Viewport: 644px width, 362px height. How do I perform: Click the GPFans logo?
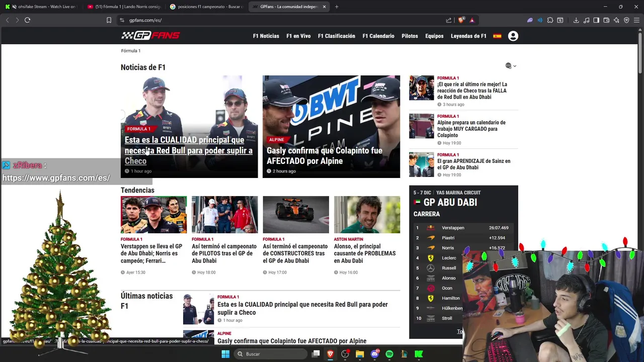coord(150,35)
